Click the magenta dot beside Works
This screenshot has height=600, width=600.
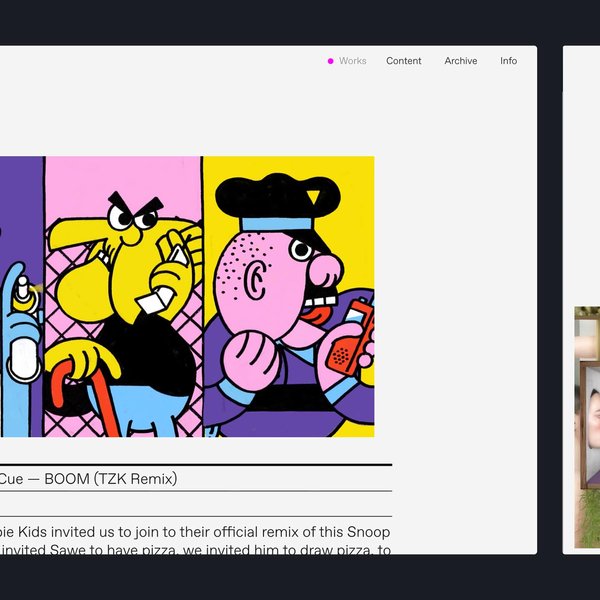pyautogui.click(x=331, y=61)
